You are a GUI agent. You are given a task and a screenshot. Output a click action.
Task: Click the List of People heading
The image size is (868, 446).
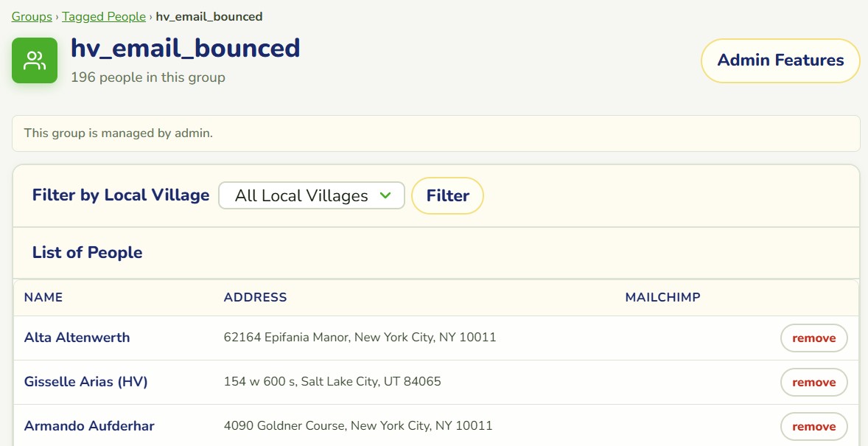click(88, 253)
